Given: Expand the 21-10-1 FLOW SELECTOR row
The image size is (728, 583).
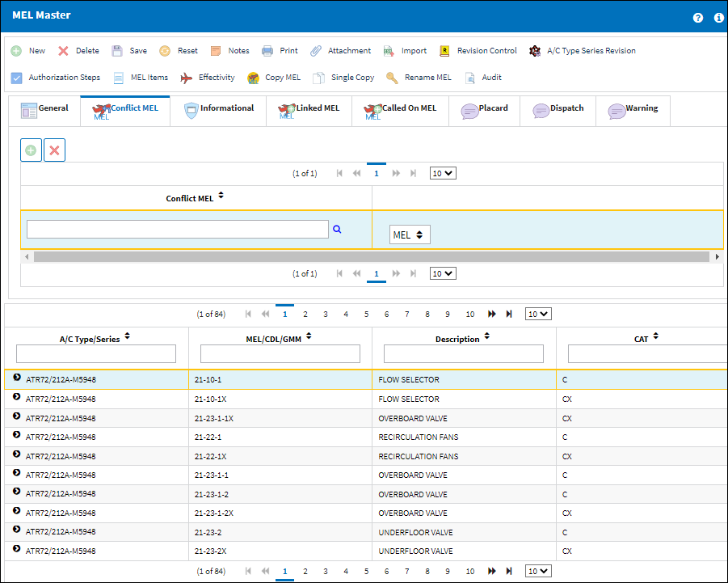Looking at the screenshot, I should tap(17, 377).
